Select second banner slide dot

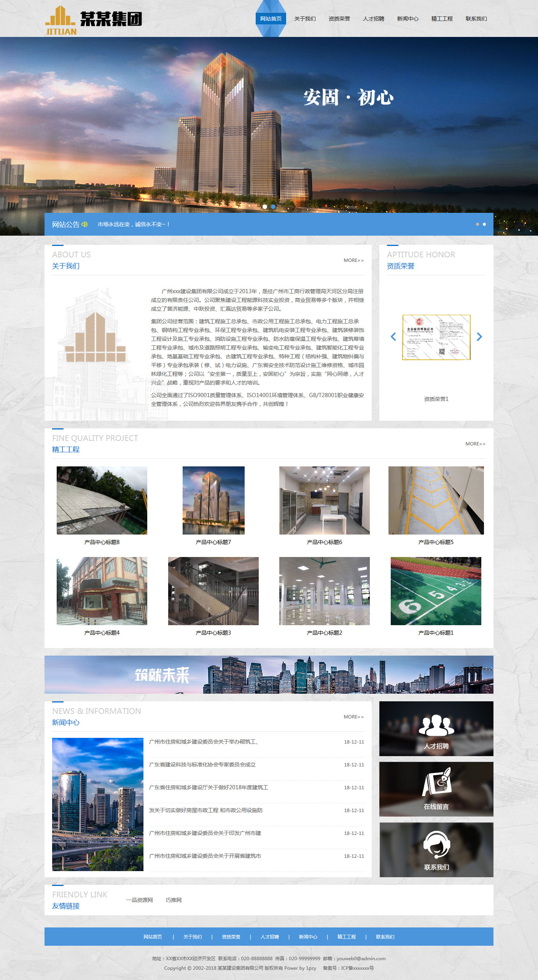coord(273,207)
